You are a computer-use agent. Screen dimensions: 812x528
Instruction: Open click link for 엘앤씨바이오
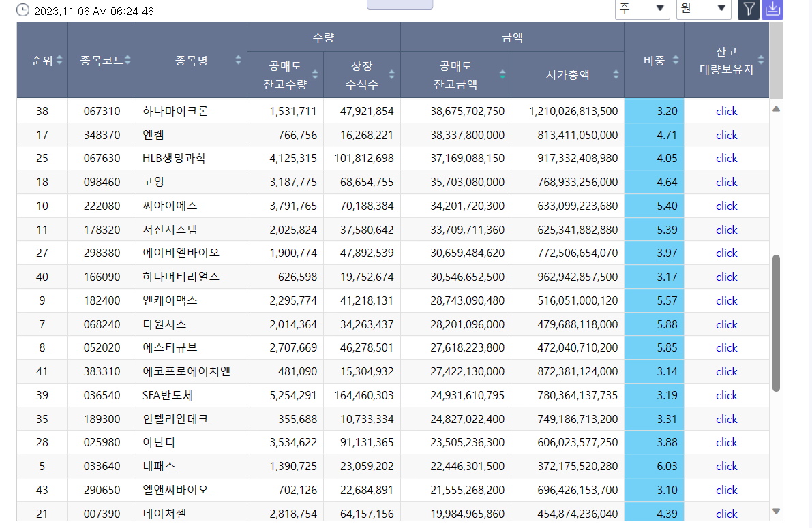(726, 491)
